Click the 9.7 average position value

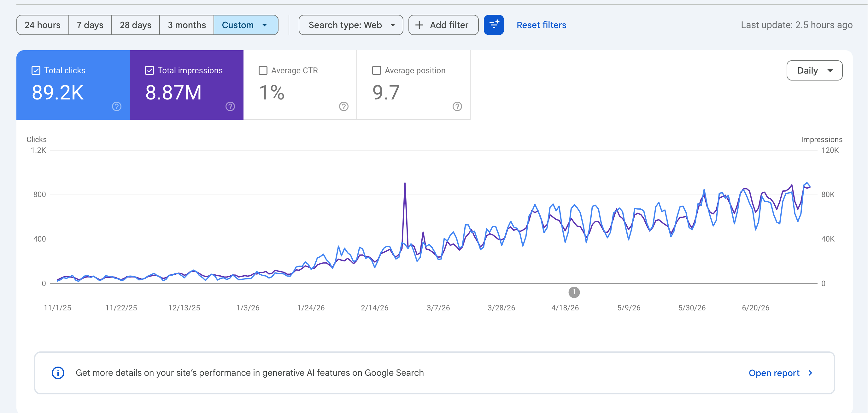(386, 93)
